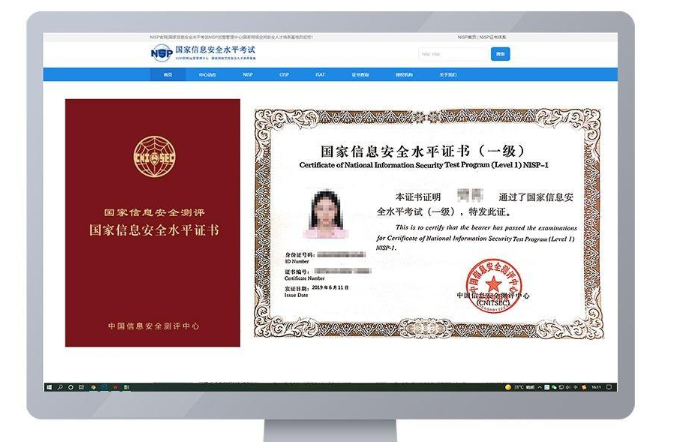Focus the search input field in the header

point(453,54)
